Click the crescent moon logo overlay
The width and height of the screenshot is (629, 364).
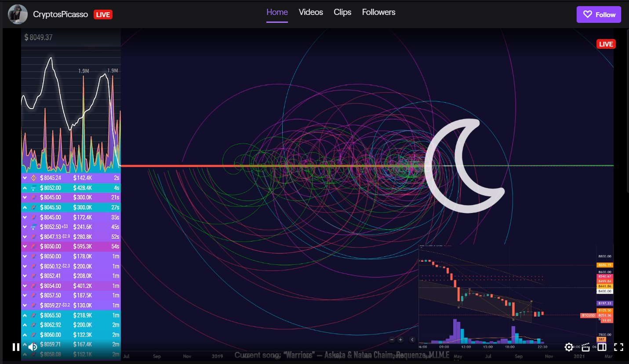pyautogui.click(x=464, y=166)
